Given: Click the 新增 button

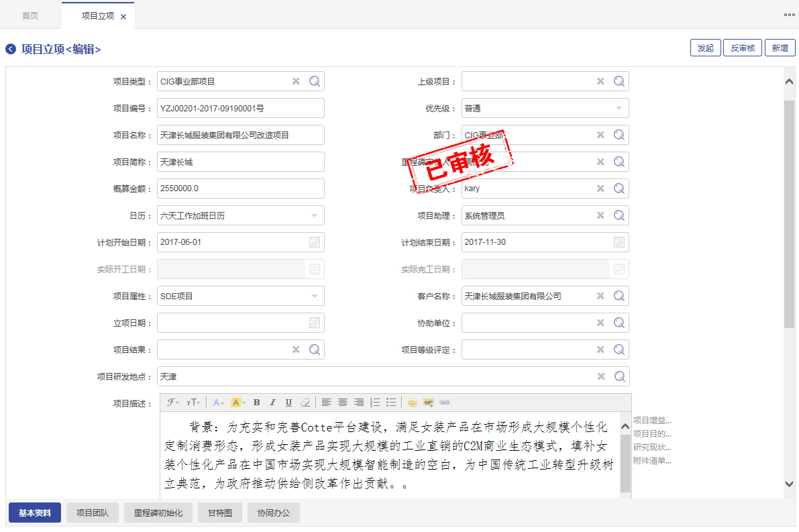Looking at the screenshot, I should (780, 48).
